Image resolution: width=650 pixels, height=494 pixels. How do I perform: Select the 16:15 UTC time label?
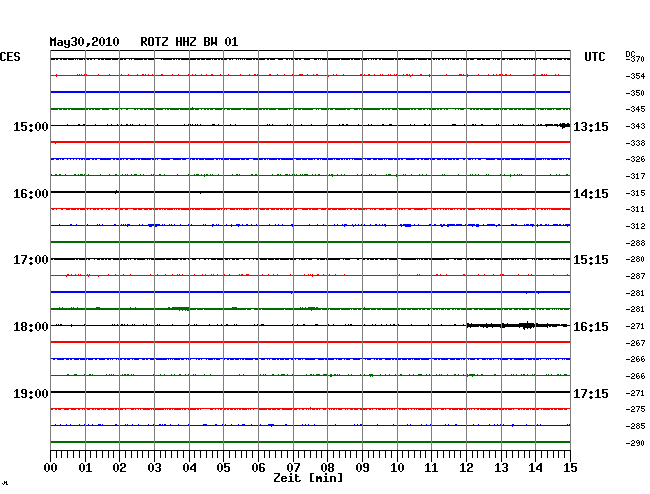coord(591,327)
